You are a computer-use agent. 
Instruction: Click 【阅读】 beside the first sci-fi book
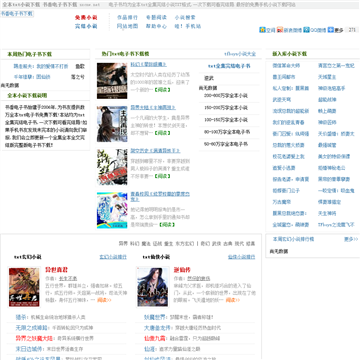162,90
